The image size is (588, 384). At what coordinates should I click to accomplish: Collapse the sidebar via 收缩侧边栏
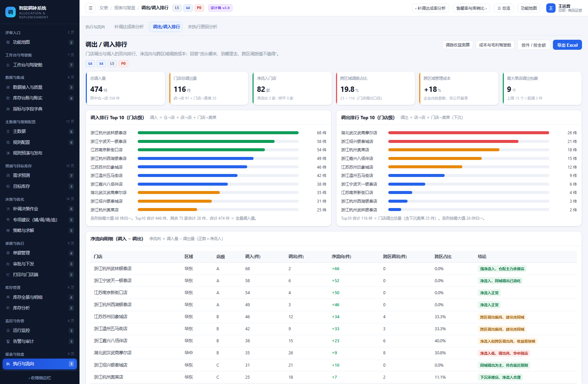[40, 378]
